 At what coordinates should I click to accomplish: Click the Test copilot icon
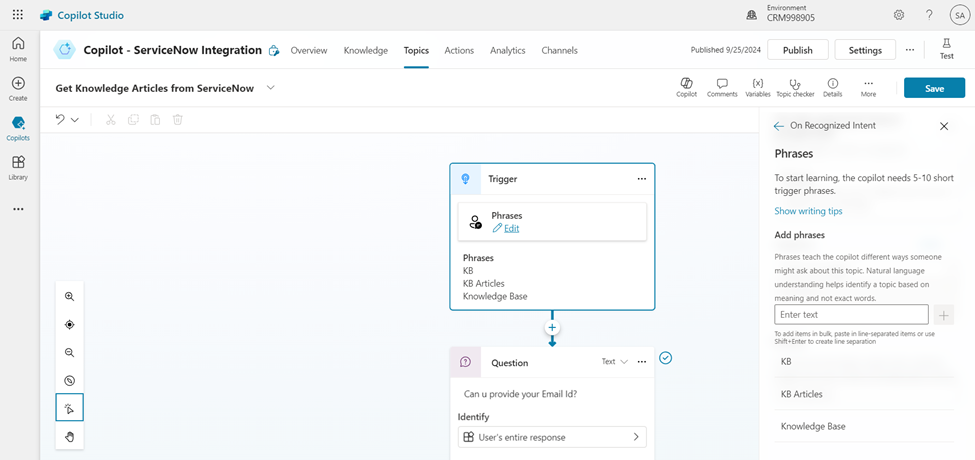click(x=946, y=49)
